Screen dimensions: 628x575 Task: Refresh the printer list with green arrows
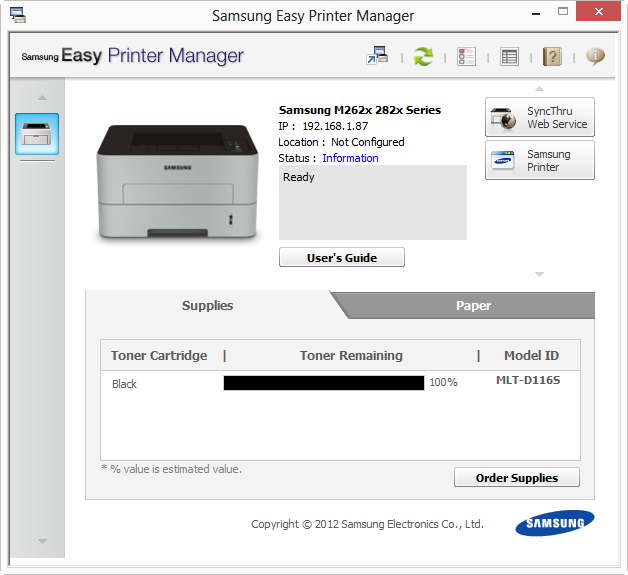(x=423, y=56)
